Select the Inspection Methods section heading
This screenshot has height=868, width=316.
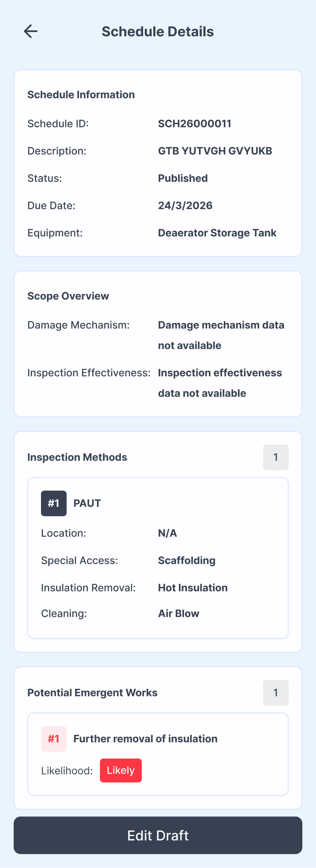(77, 457)
